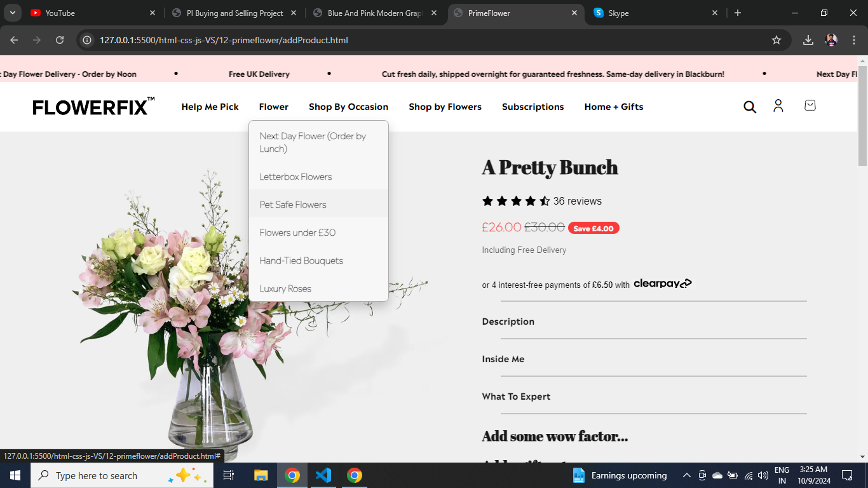Open Chrome's three-dot menu
The height and width of the screenshot is (488, 868).
pyautogui.click(x=853, y=40)
